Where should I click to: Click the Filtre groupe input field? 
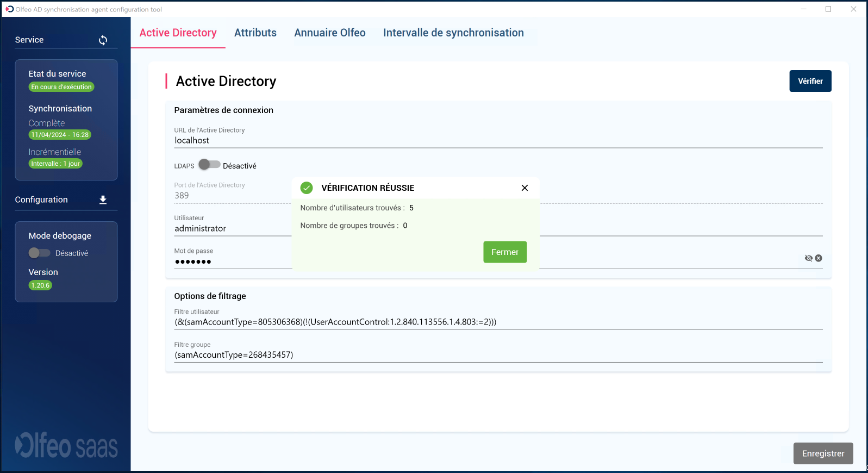pos(497,355)
